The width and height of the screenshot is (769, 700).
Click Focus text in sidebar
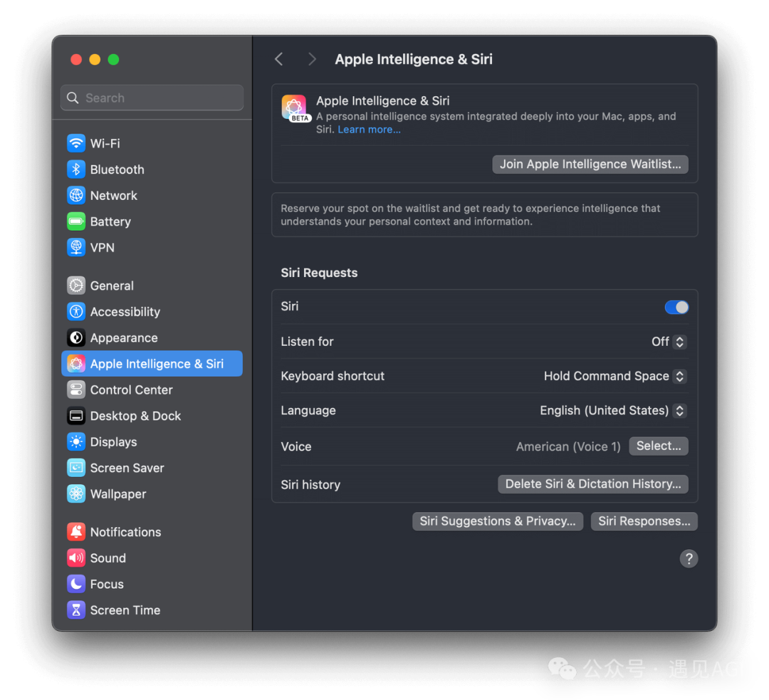tap(107, 584)
